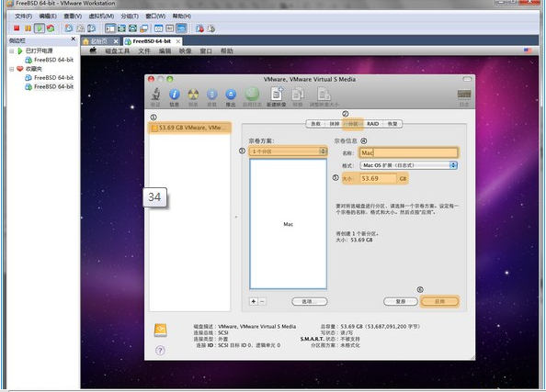Click the Revert to snapshot icon

[x=81, y=28]
